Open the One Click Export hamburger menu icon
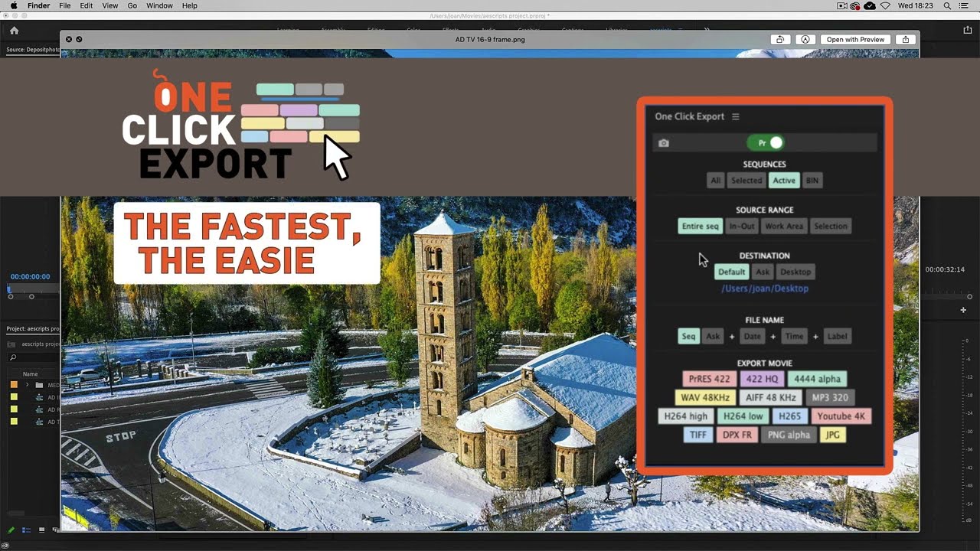The width and height of the screenshot is (980, 551). point(736,116)
